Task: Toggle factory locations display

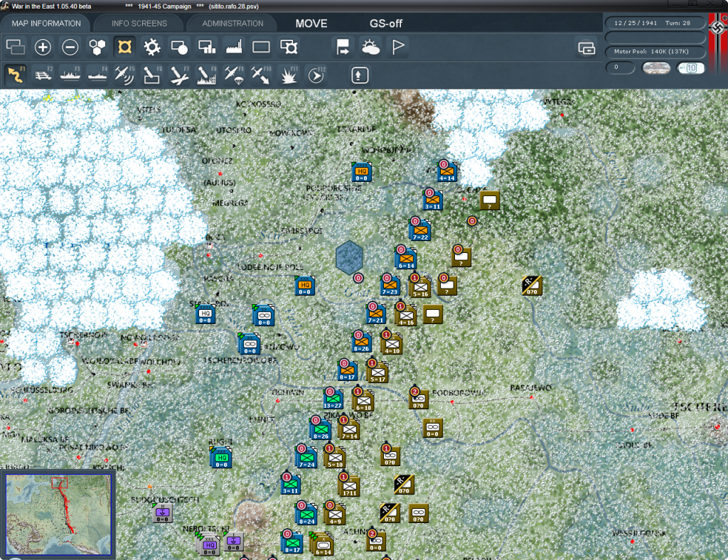Action: [x=234, y=47]
